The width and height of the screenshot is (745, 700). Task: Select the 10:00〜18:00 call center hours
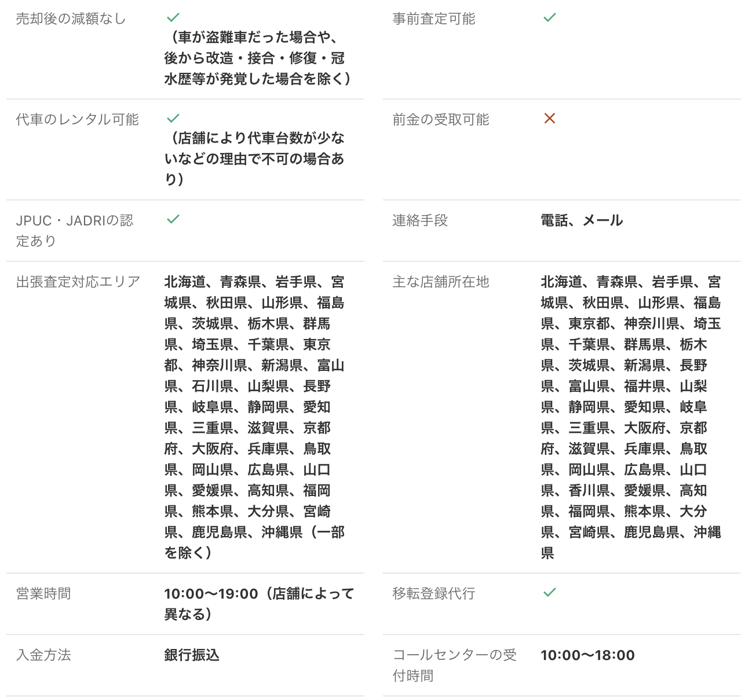(587, 655)
